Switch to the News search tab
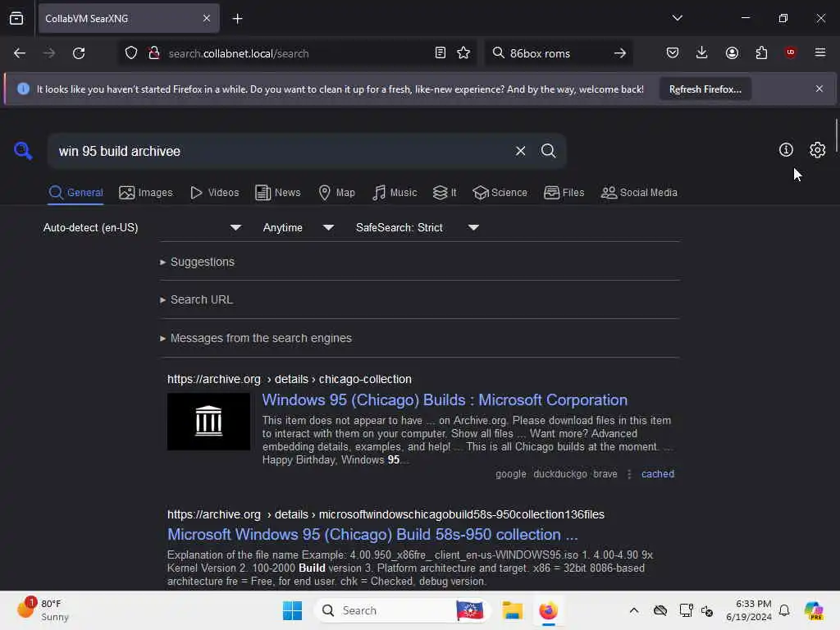The height and width of the screenshot is (630, 840). tap(277, 193)
